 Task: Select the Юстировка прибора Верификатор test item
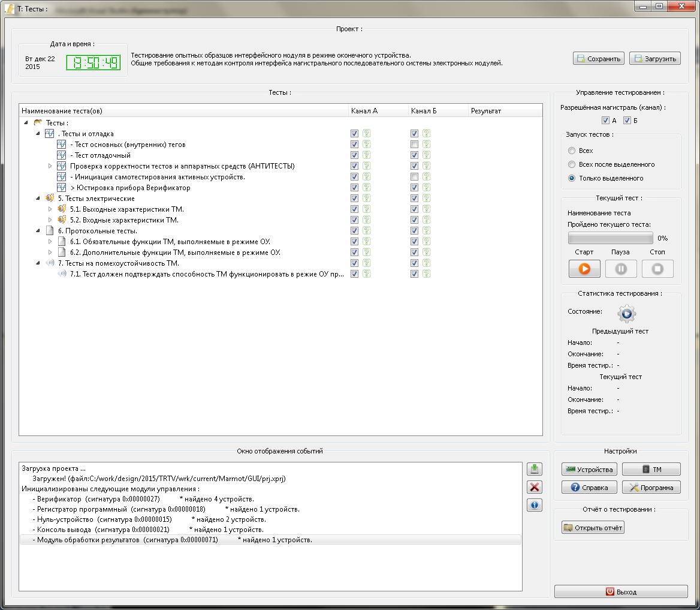(130, 188)
